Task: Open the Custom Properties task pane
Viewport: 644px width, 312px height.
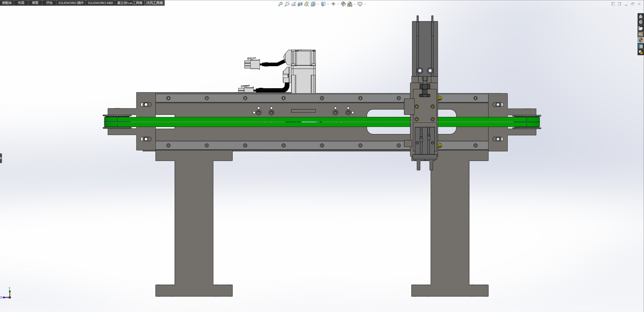Action: [641, 46]
